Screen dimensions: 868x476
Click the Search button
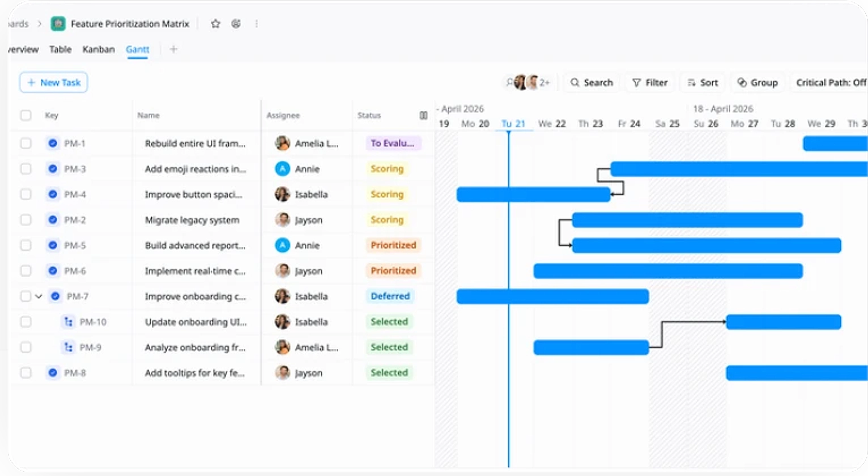point(592,83)
